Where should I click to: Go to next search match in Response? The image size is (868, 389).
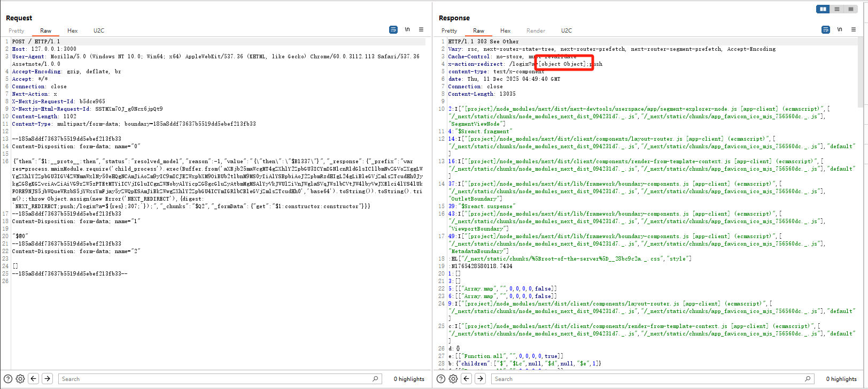480,379
